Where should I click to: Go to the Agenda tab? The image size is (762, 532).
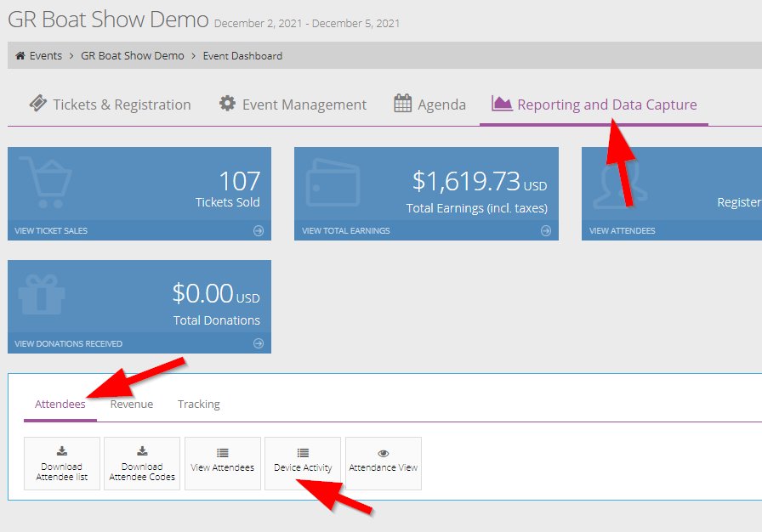click(x=429, y=105)
